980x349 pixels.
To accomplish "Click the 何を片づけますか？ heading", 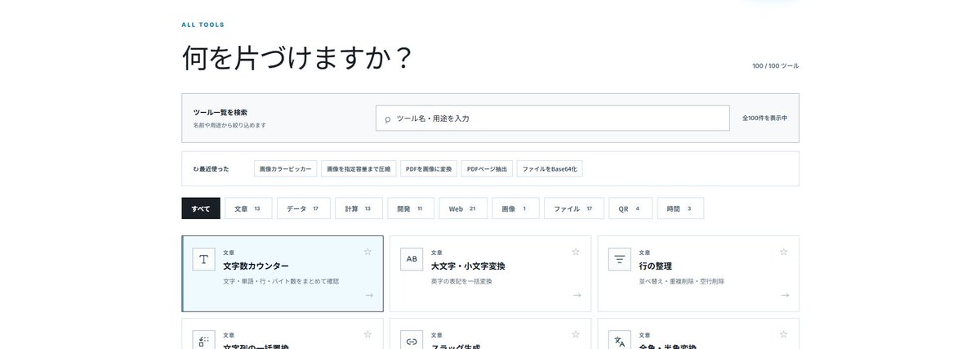I will 297,58.
